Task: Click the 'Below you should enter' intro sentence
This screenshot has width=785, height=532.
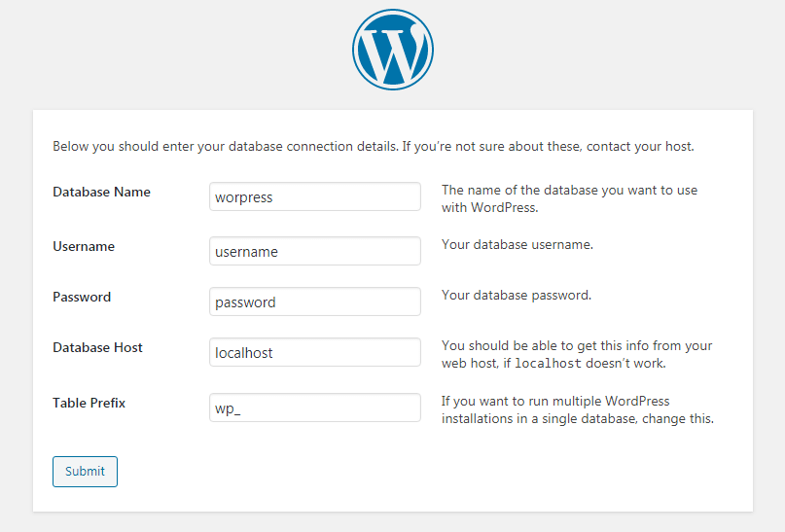Action: click(x=224, y=147)
